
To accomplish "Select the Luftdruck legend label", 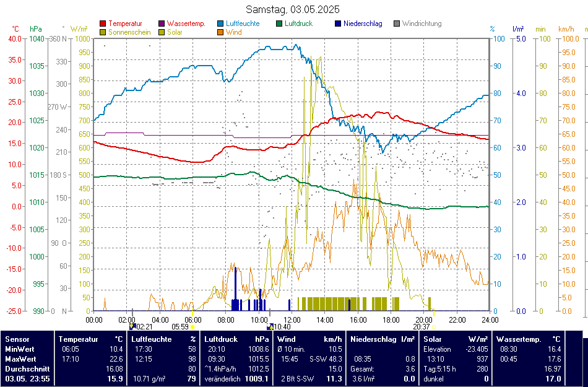I will click(x=299, y=24).
